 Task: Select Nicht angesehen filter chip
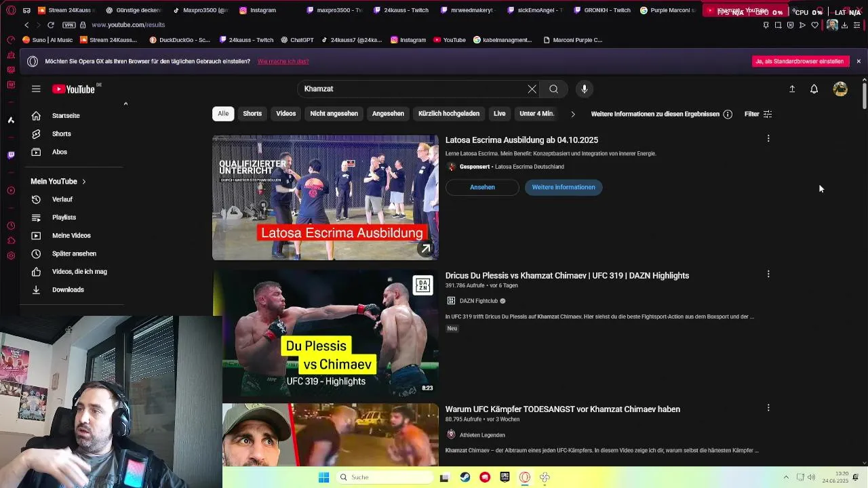click(x=334, y=114)
